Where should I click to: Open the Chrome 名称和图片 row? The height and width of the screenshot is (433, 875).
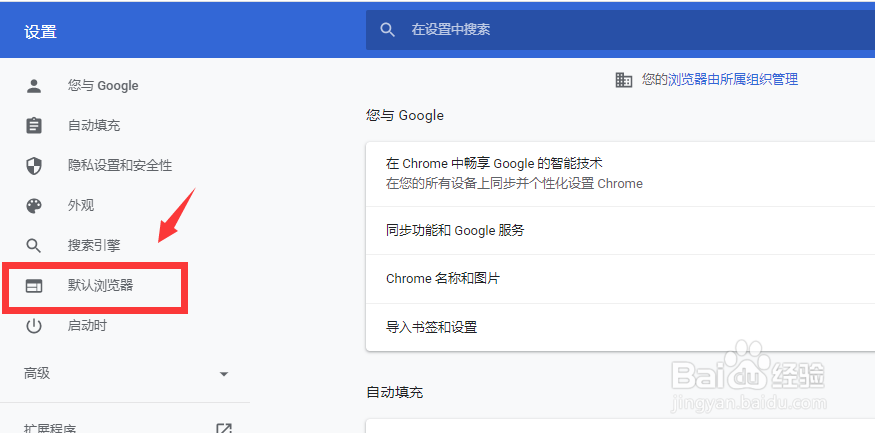click(x=443, y=279)
